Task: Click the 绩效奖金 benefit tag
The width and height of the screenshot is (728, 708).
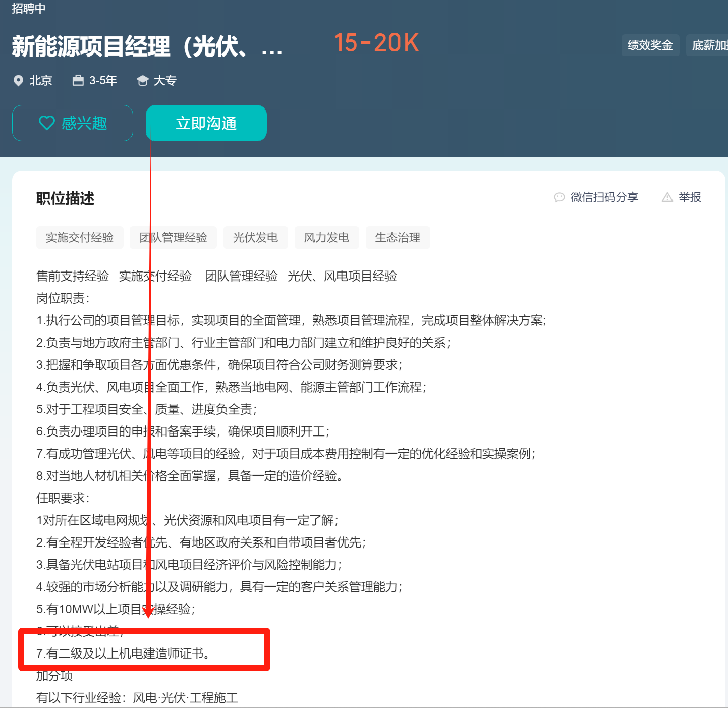Action: point(650,45)
